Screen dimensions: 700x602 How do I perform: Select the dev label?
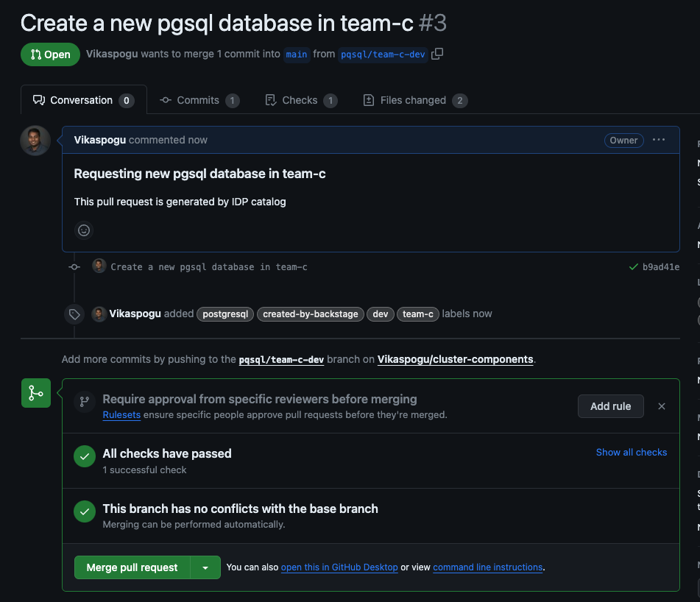pyautogui.click(x=381, y=314)
